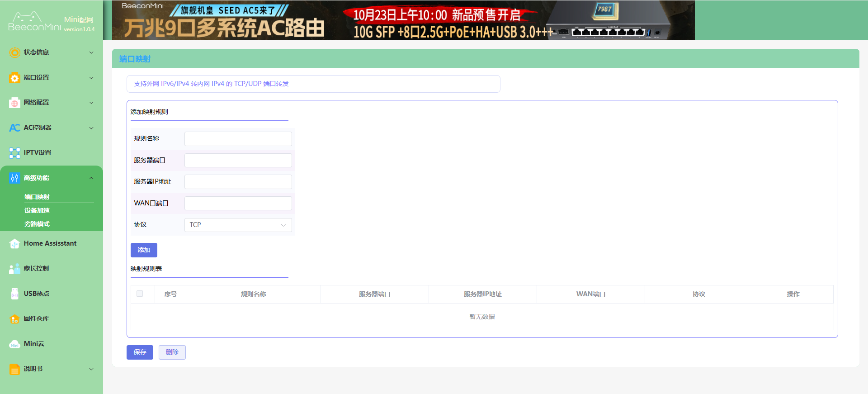Viewport: 868px width, 394px height.
Task: Click the AC控制器 icon in sidebar
Action: pyautogui.click(x=14, y=128)
